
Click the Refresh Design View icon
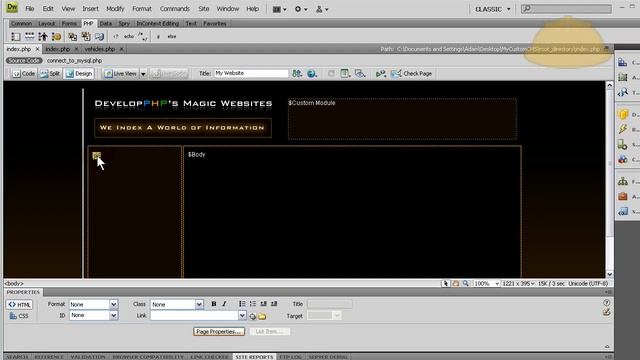pos(331,73)
